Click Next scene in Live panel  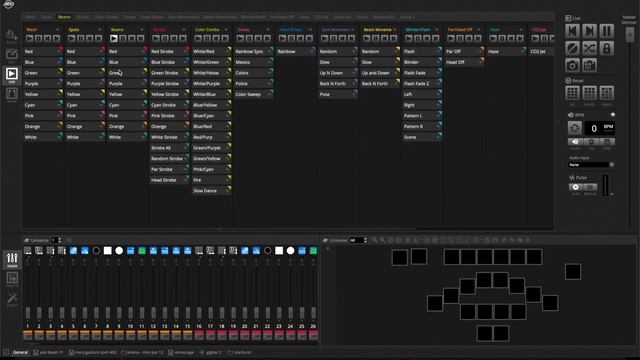589,31
